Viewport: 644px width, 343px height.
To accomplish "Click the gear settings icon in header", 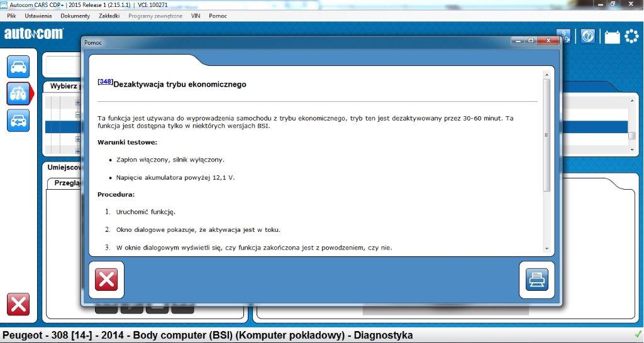I will point(631,36).
